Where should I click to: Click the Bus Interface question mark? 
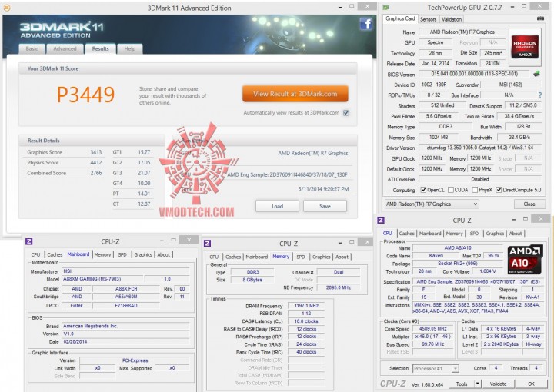pos(539,95)
